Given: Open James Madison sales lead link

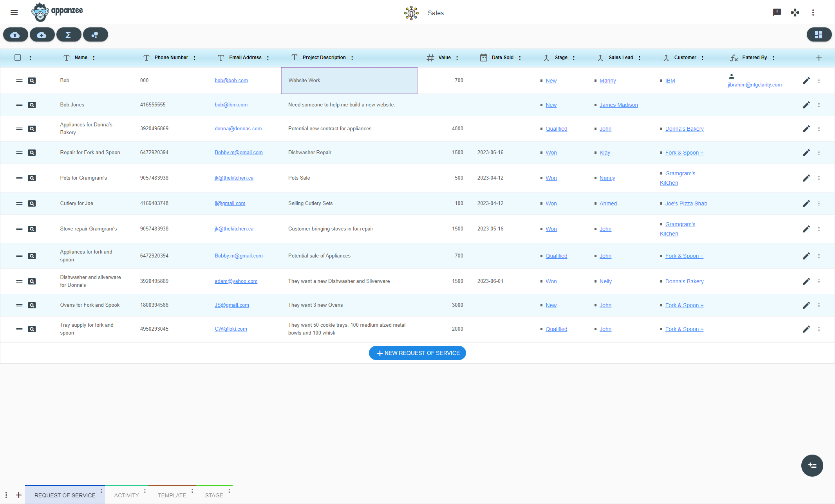Looking at the screenshot, I should (x=619, y=105).
